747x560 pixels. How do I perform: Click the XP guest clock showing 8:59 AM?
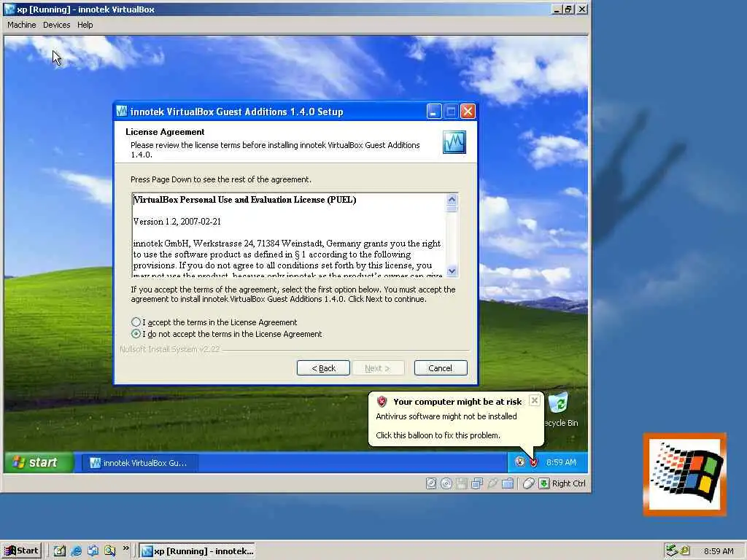point(561,462)
